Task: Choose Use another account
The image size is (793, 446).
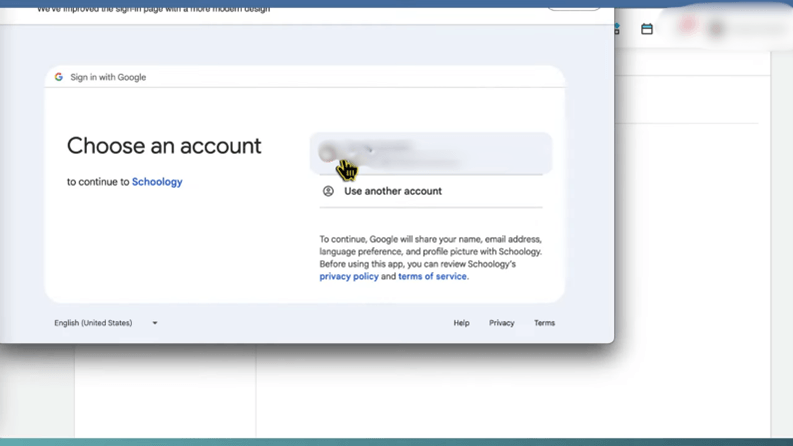Action: 431,191
